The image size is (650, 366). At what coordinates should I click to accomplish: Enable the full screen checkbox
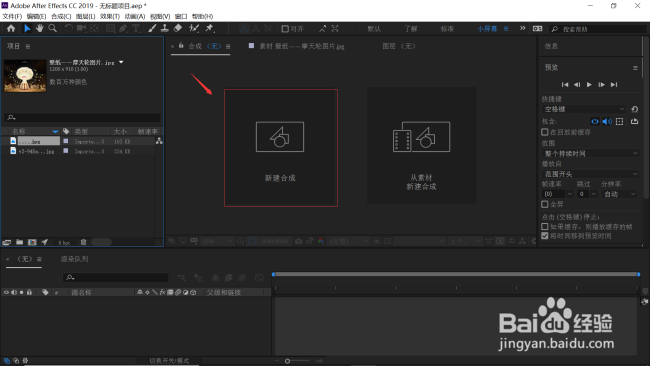545,204
